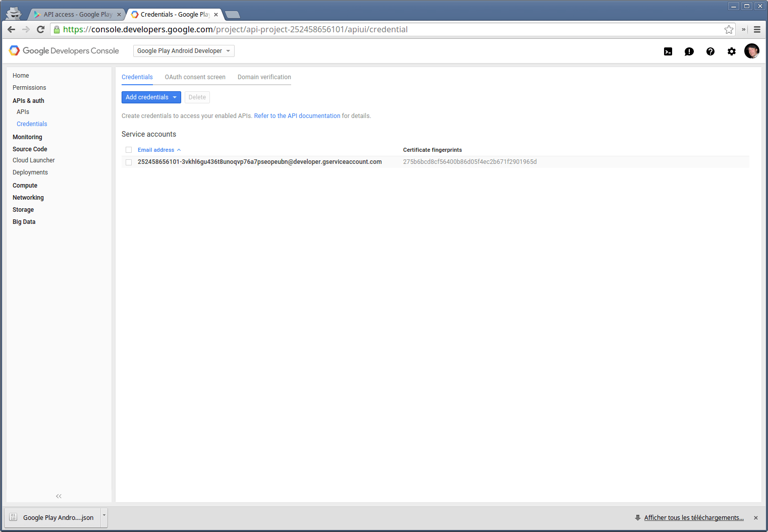Open Cloud Shell terminal icon
The image size is (768, 532).
coord(668,51)
